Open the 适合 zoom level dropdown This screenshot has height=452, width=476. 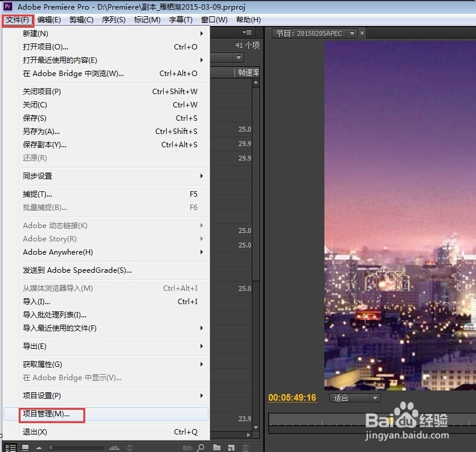355,398
